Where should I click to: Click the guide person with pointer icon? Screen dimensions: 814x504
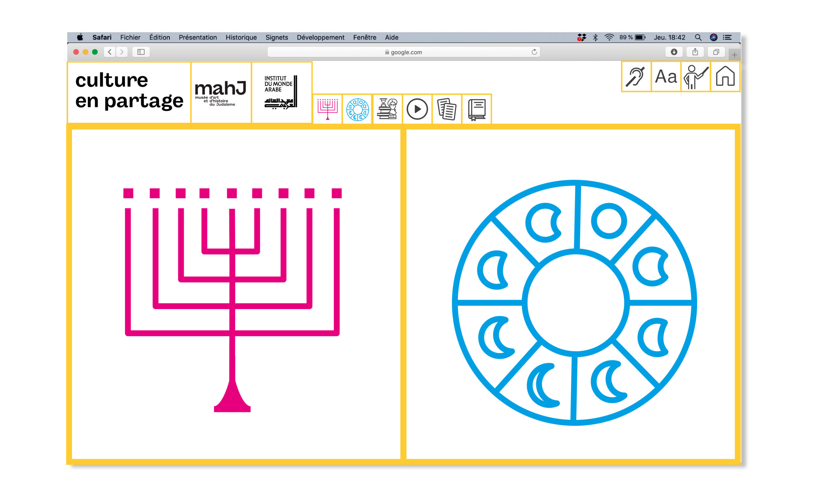(695, 77)
